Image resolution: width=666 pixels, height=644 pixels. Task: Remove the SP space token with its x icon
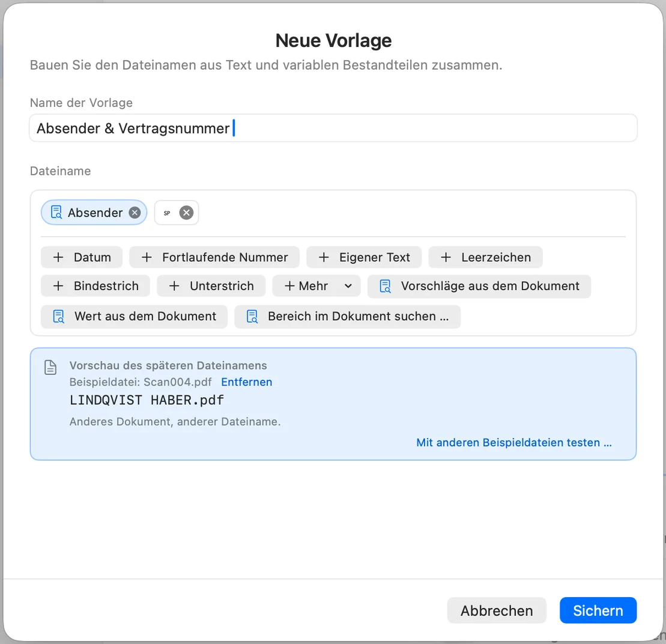pos(186,213)
